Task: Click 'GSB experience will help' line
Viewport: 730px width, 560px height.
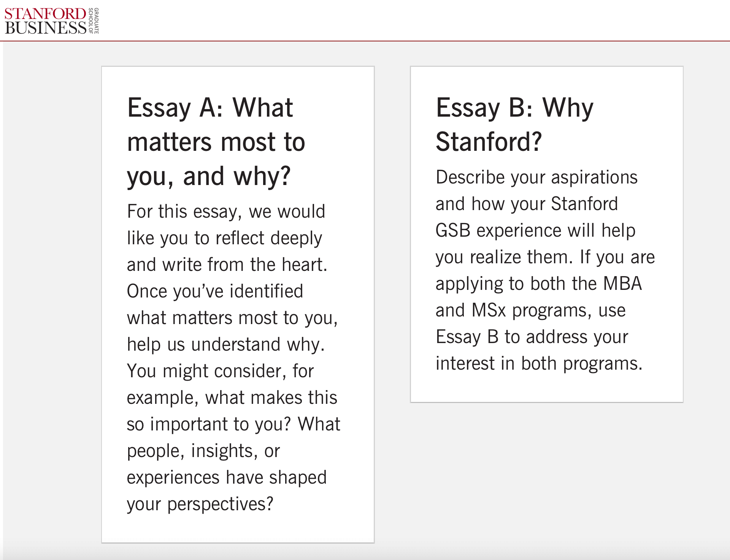Action: pos(535,231)
